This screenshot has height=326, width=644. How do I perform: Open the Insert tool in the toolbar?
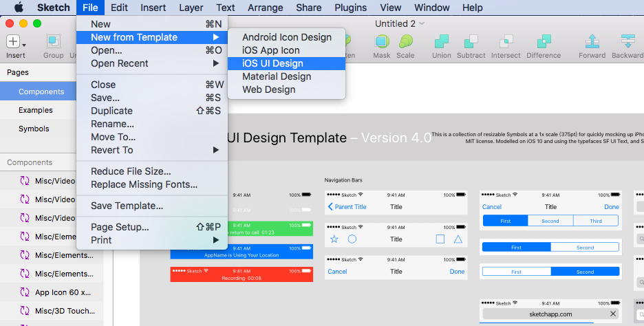(x=13, y=41)
